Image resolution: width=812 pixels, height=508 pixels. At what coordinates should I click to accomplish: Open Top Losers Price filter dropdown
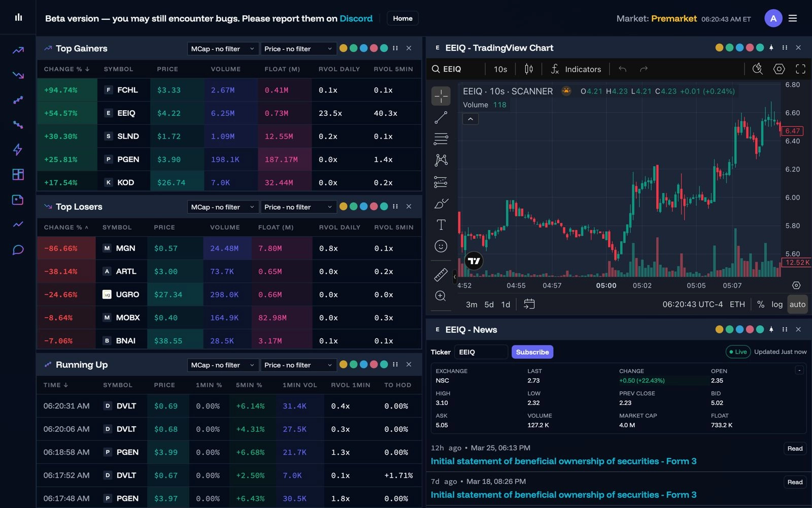click(x=297, y=207)
